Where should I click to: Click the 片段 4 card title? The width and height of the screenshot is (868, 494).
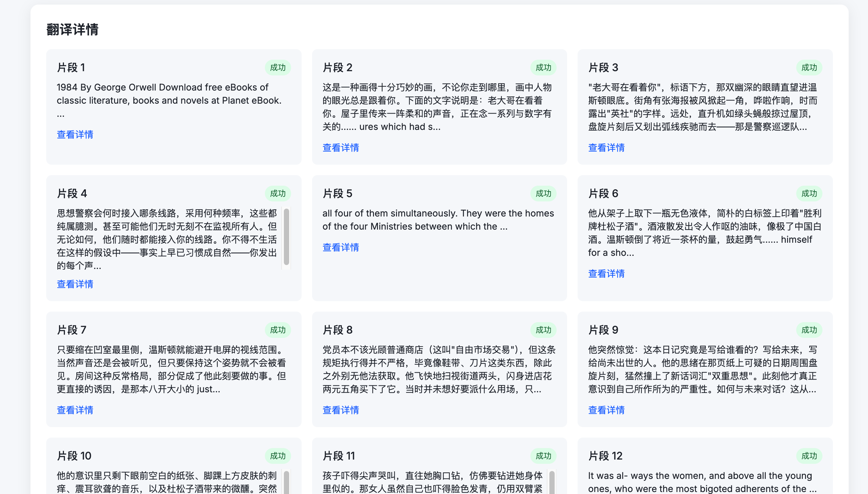click(72, 194)
